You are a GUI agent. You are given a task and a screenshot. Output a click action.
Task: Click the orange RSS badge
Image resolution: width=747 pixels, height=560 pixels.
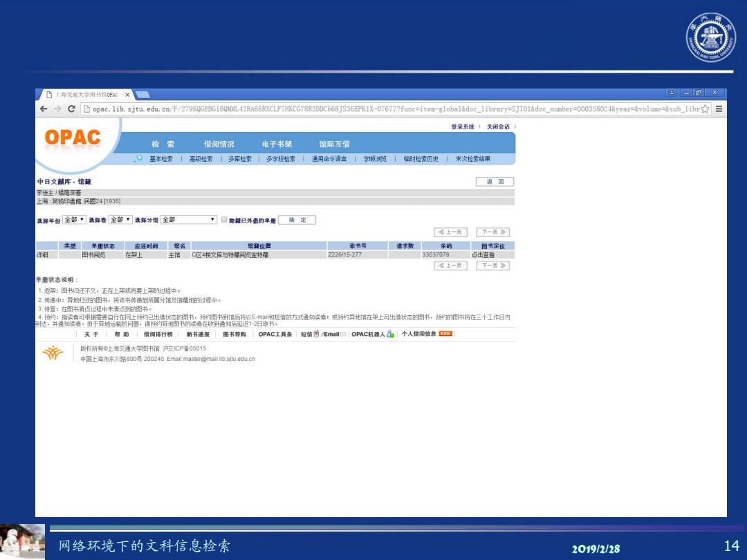click(x=445, y=333)
